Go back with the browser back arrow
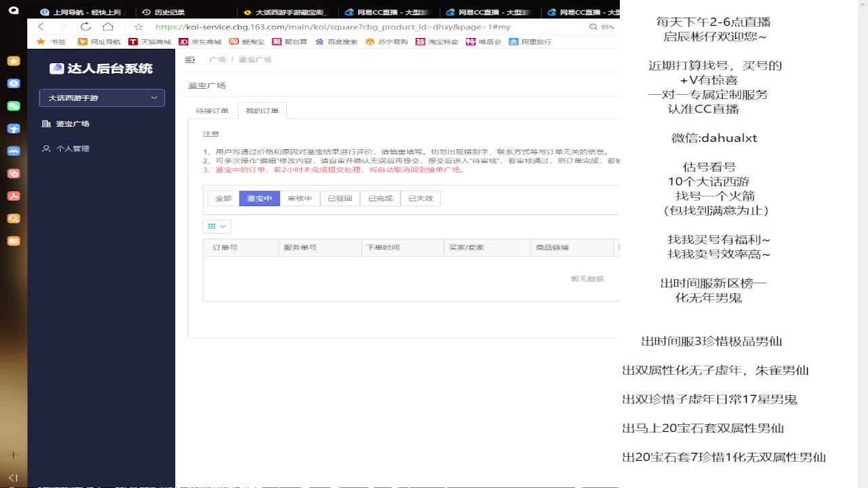This screenshot has width=868, height=488. pos(41,26)
